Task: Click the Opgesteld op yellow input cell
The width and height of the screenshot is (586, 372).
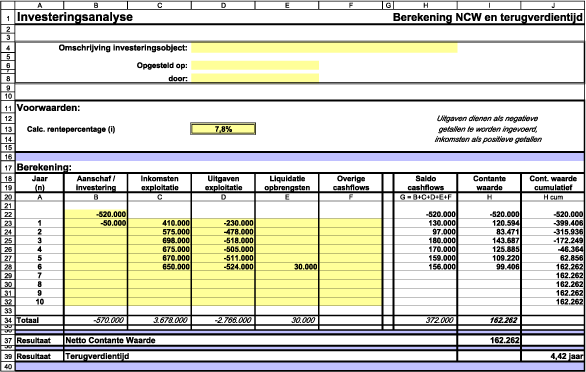Action: coord(255,65)
